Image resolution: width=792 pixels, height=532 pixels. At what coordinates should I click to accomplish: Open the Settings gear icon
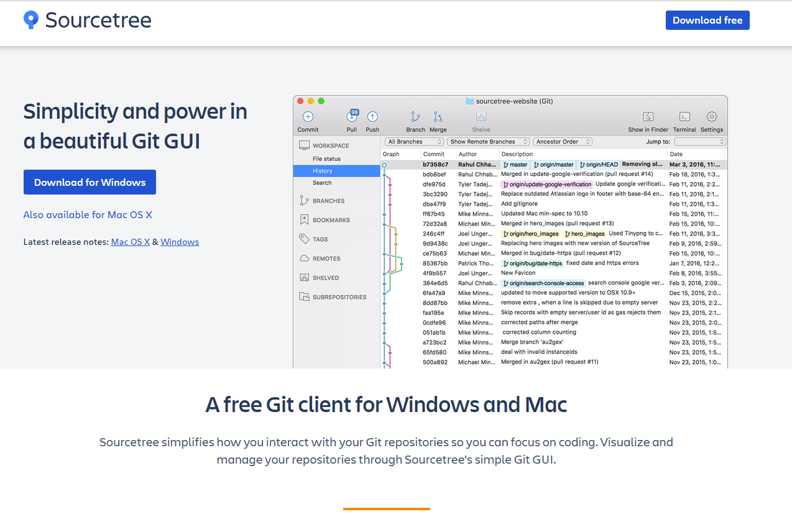pos(712,116)
